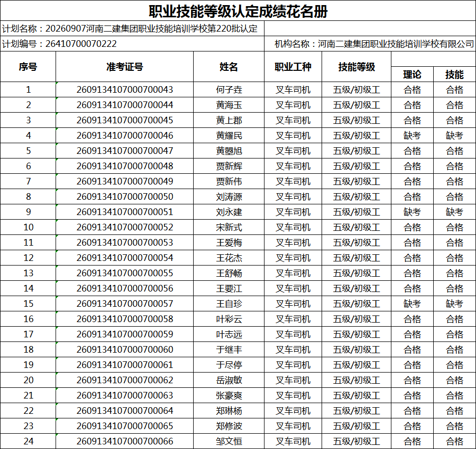Select the name cell 刘永建

[x=229, y=212]
